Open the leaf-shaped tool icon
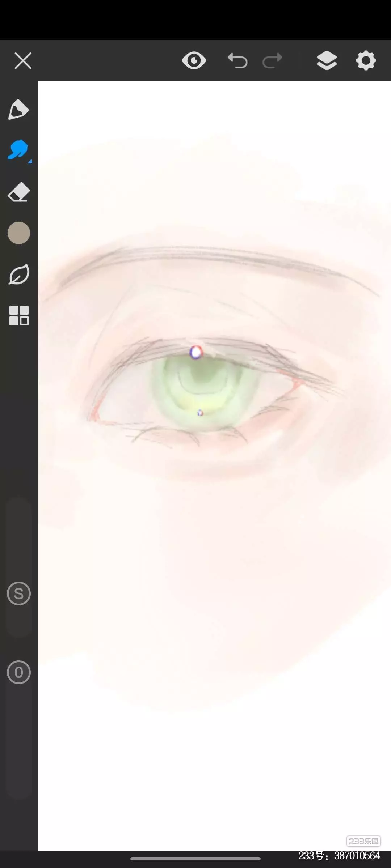Viewport: 391px width, 868px height. pos(19,275)
